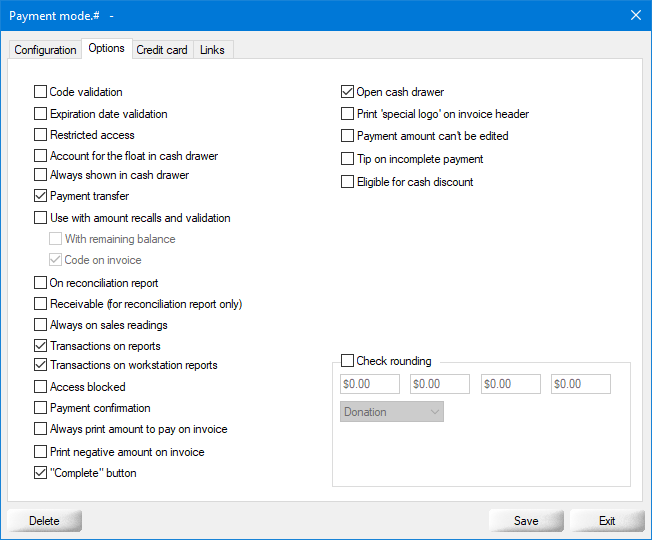Screen dimensions: 652x540
Task: Close the Payment mode window
Action: tap(635, 15)
